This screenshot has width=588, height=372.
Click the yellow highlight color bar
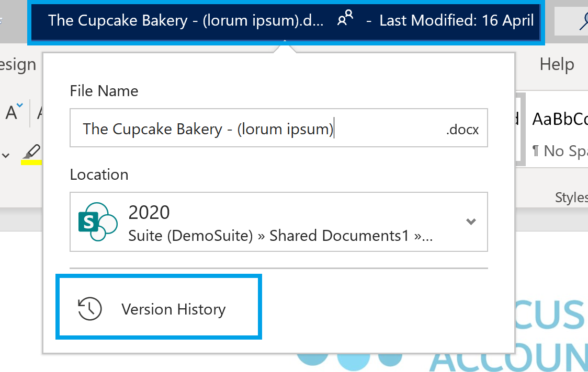coord(31,162)
